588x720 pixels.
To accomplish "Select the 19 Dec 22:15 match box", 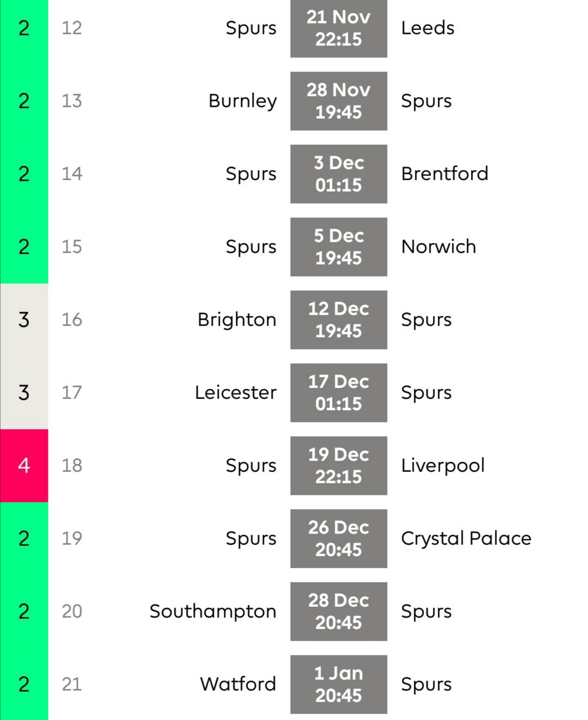I will pyautogui.click(x=339, y=466).
